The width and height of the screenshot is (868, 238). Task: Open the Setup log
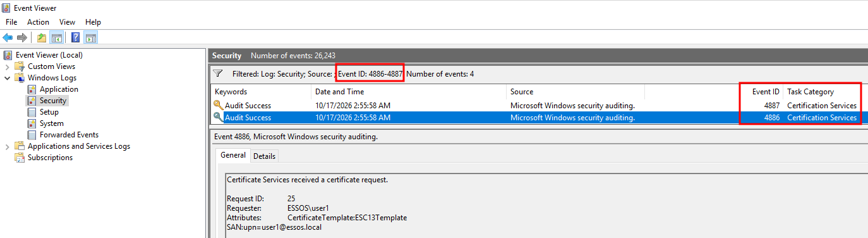coord(49,112)
